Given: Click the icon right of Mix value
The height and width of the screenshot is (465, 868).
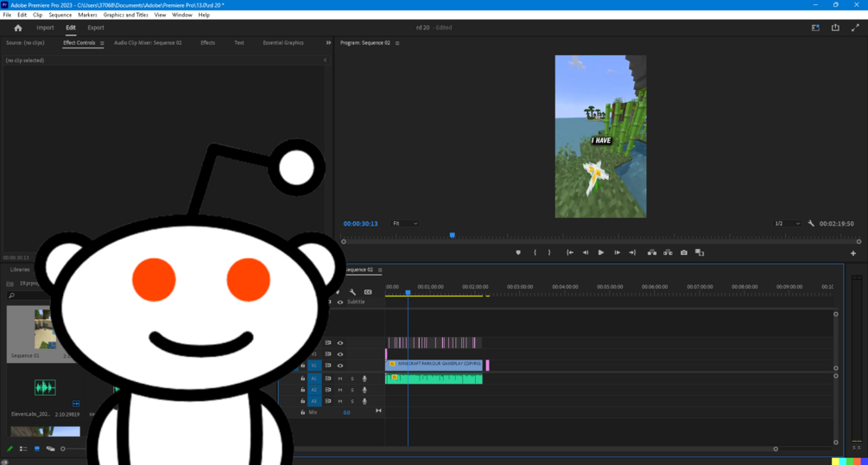Looking at the screenshot, I should tap(378, 411).
